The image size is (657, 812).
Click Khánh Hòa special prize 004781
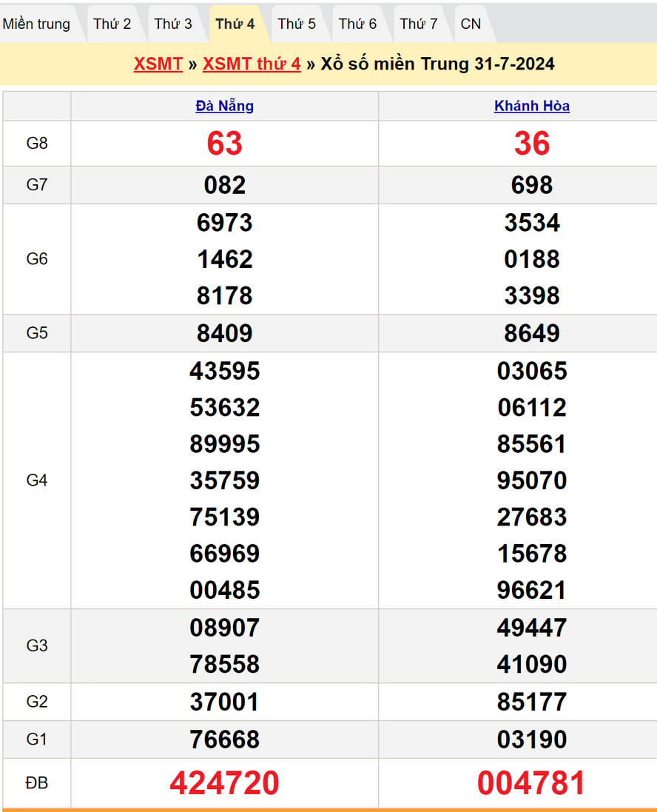[532, 783]
